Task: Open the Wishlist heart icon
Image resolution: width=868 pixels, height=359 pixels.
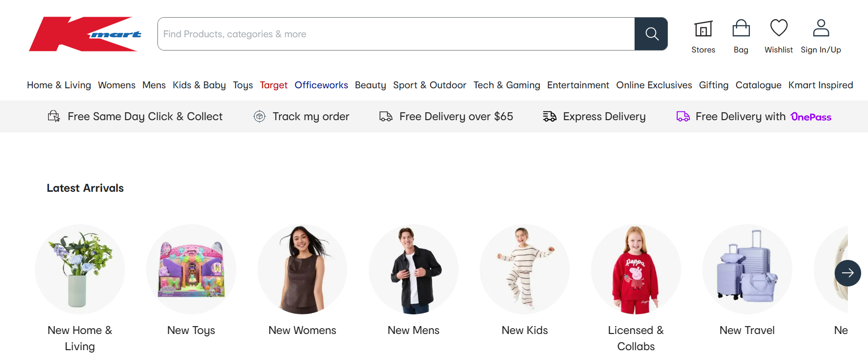Action: coord(779,28)
